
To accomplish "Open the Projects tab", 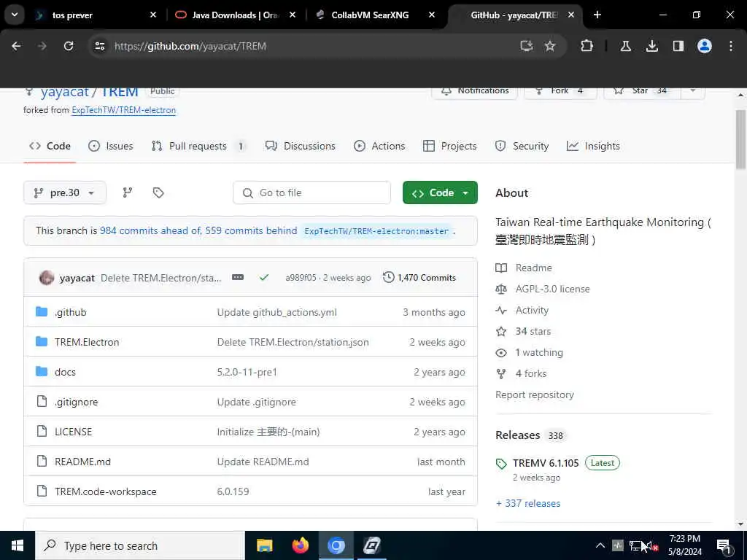I will (449, 146).
